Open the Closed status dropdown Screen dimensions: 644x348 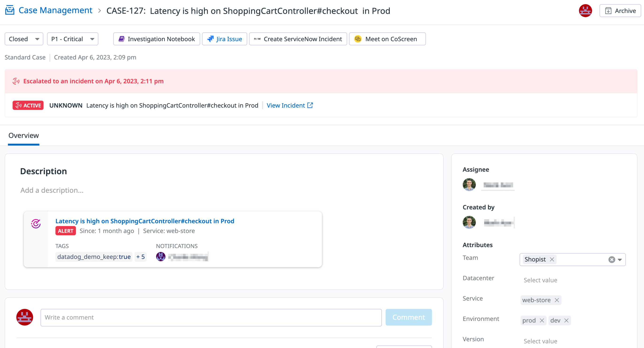tap(24, 39)
